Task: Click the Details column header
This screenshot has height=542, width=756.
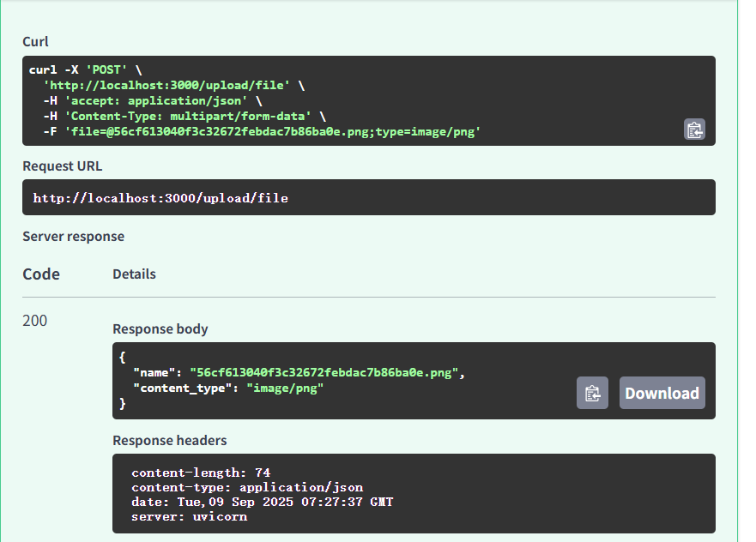Action: pos(134,274)
